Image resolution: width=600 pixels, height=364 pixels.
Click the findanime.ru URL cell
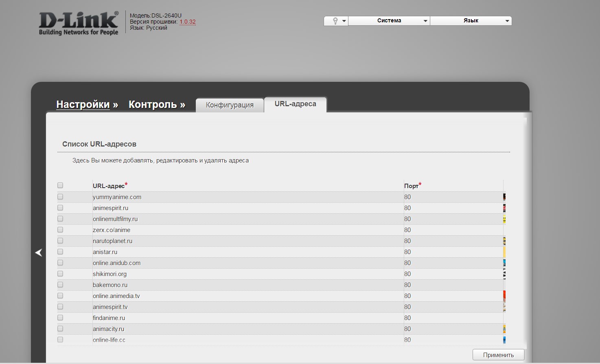tap(248, 318)
